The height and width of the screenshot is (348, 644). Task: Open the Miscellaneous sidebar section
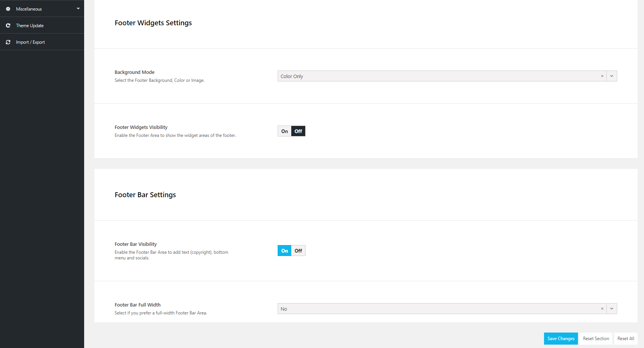click(42, 8)
